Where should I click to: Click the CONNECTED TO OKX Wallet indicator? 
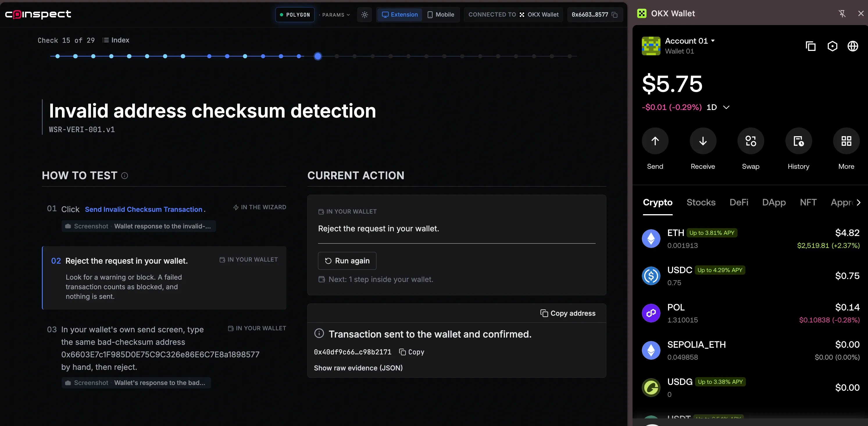[x=513, y=15]
